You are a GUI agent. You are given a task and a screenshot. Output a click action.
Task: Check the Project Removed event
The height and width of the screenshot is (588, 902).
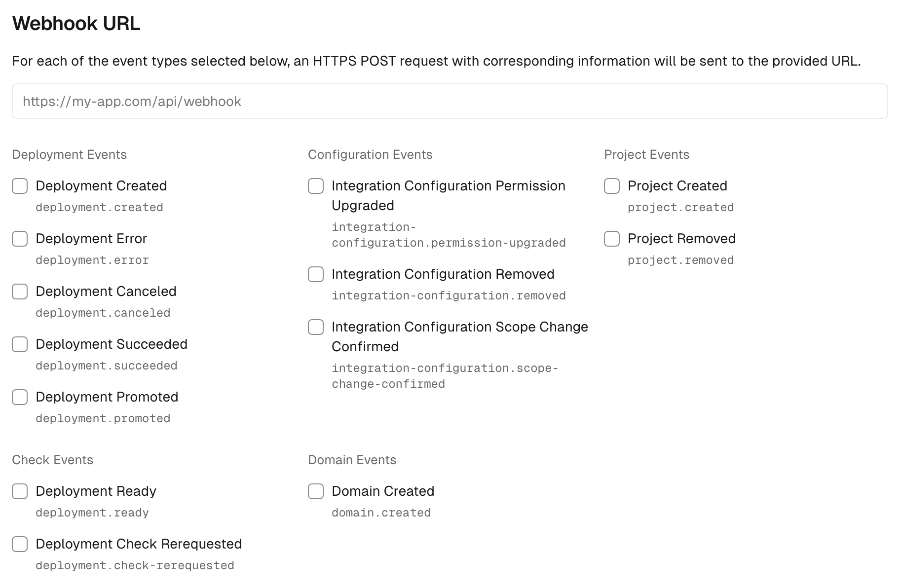(611, 239)
